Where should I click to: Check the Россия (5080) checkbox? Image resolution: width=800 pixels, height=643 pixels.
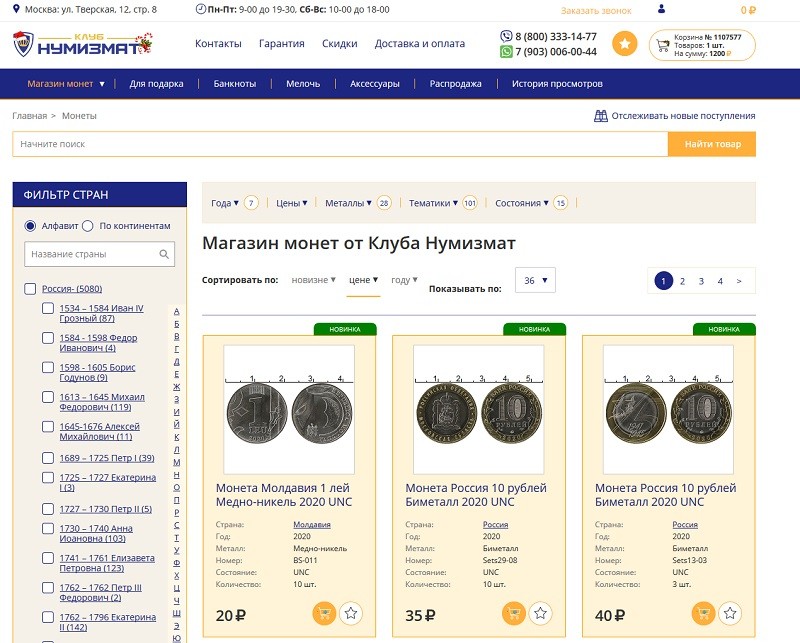tap(30, 290)
